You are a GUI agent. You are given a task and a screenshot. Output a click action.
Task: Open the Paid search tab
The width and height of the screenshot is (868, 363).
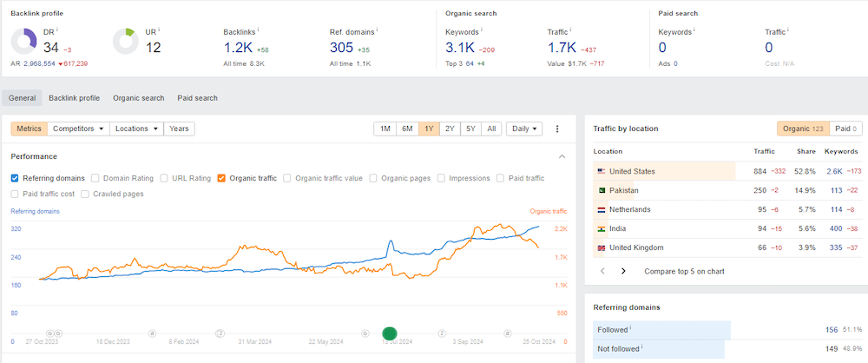pyautogui.click(x=198, y=98)
